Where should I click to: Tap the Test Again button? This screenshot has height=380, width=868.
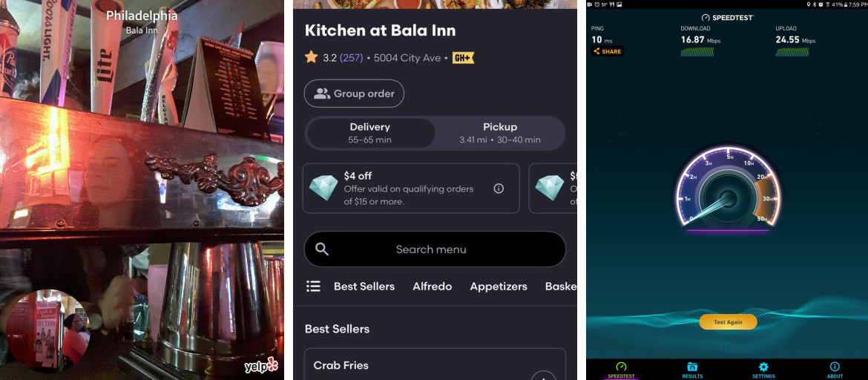click(x=727, y=322)
